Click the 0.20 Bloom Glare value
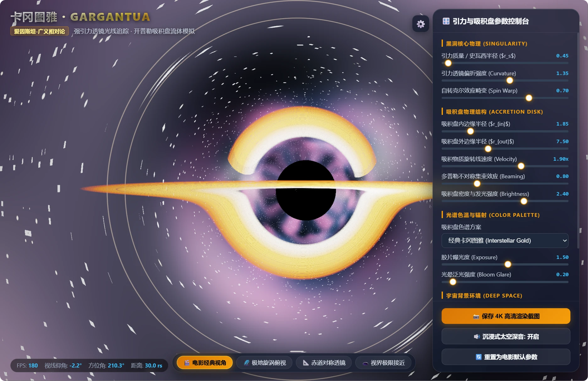This screenshot has height=381, width=588. pos(562,275)
